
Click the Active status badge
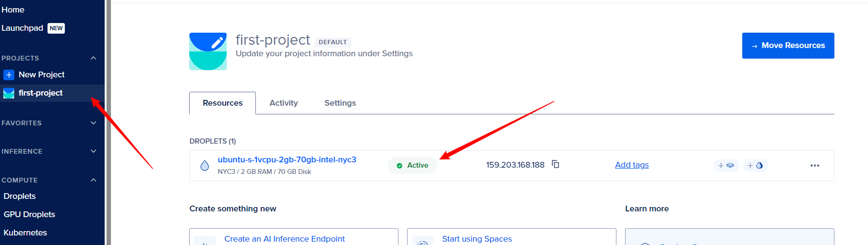coord(412,165)
